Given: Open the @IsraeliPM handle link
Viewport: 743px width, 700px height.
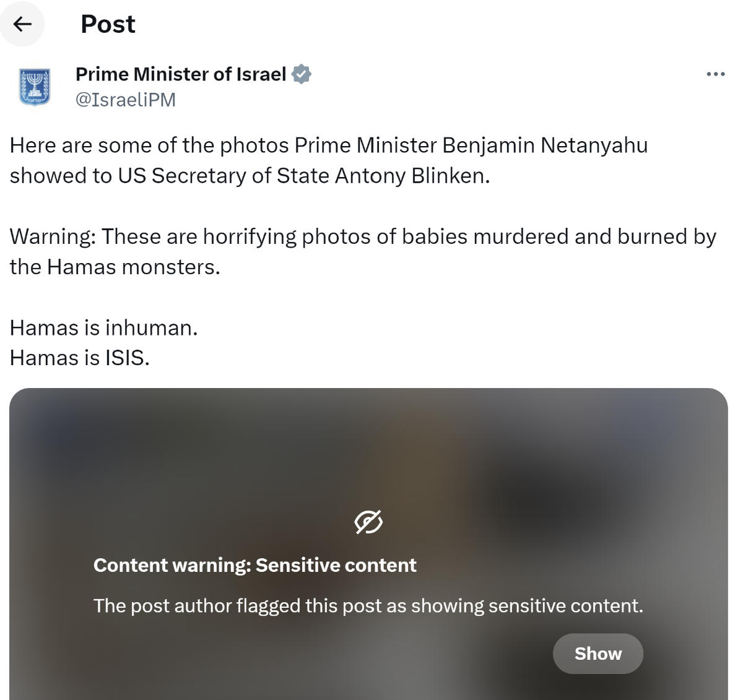Looking at the screenshot, I should point(126,100).
